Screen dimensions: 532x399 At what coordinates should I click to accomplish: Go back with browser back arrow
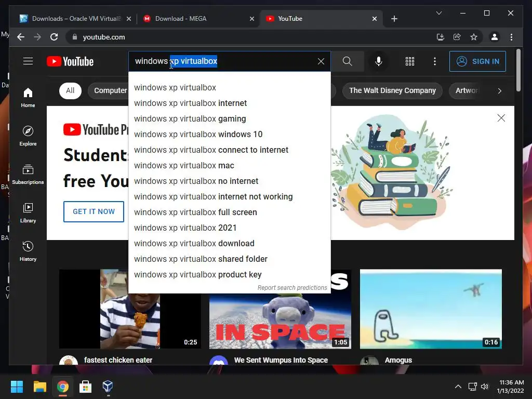pyautogui.click(x=21, y=37)
